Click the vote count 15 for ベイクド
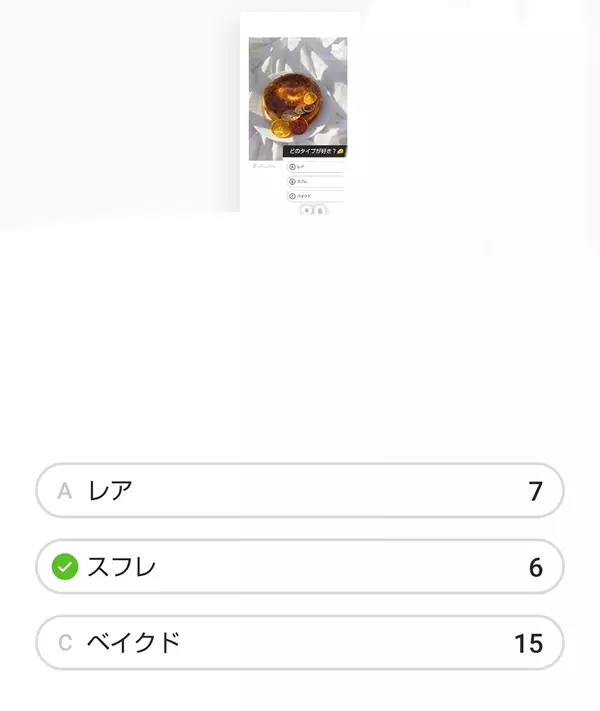The image size is (600, 711). (x=528, y=643)
